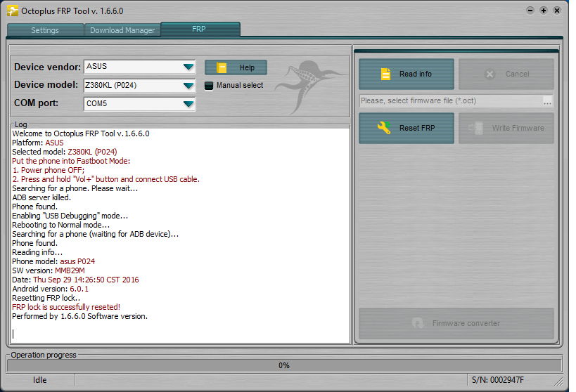Click the Write Firmware button
Viewport: 576px width, 392px height.
(506, 128)
